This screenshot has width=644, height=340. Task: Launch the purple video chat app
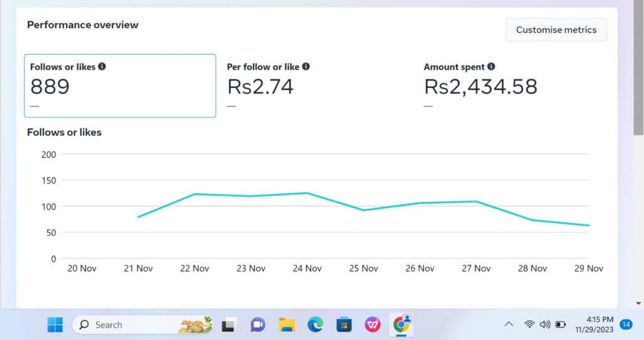258,325
